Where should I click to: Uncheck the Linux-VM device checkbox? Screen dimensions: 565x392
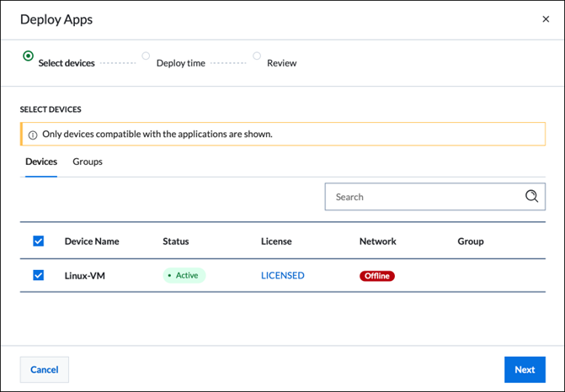(x=38, y=275)
